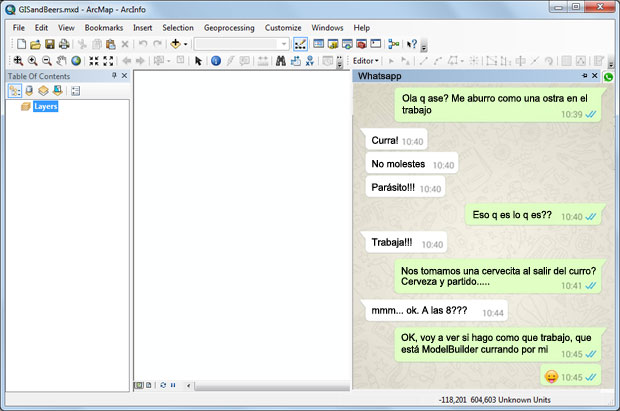Open the Windows menu
Viewport: 620px width, 411px height.
[x=327, y=28]
